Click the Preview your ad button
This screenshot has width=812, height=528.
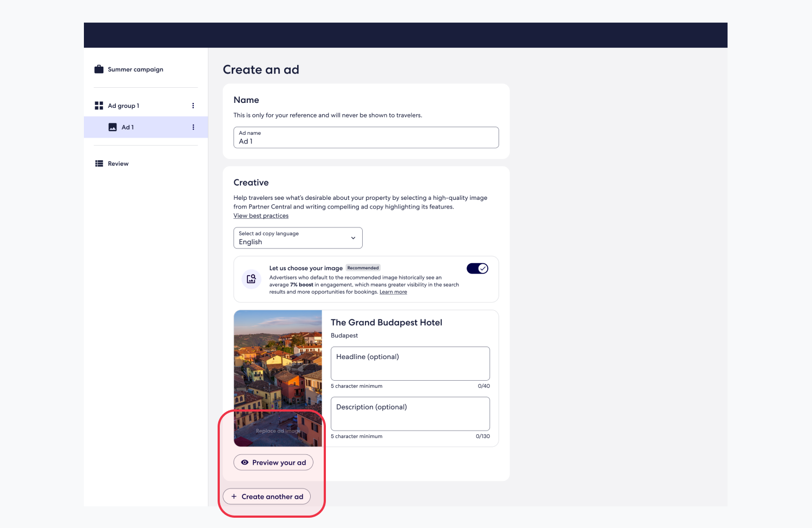[273, 462]
